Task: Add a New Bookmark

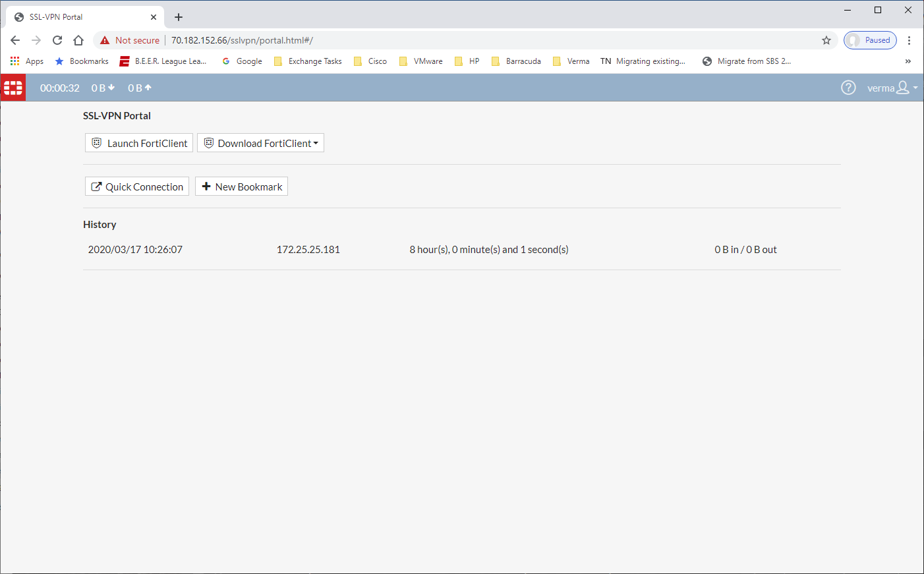Action: pyautogui.click(x=241, y=187)
